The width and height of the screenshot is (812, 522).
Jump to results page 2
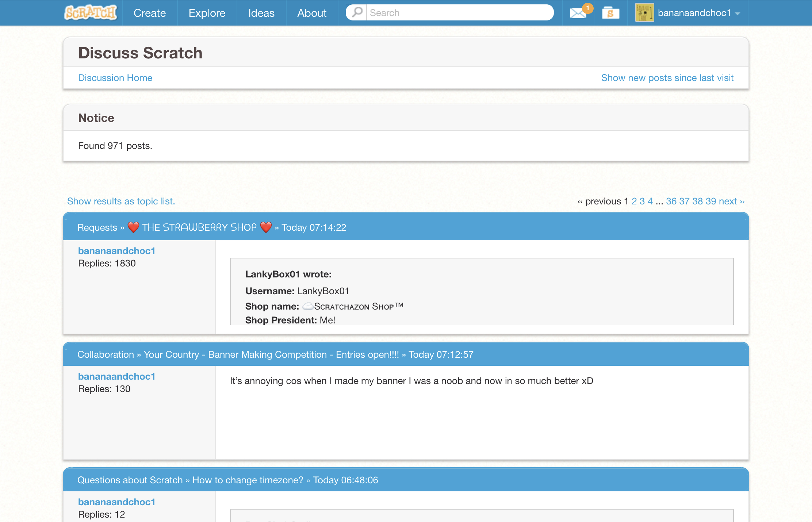[634, 201]
